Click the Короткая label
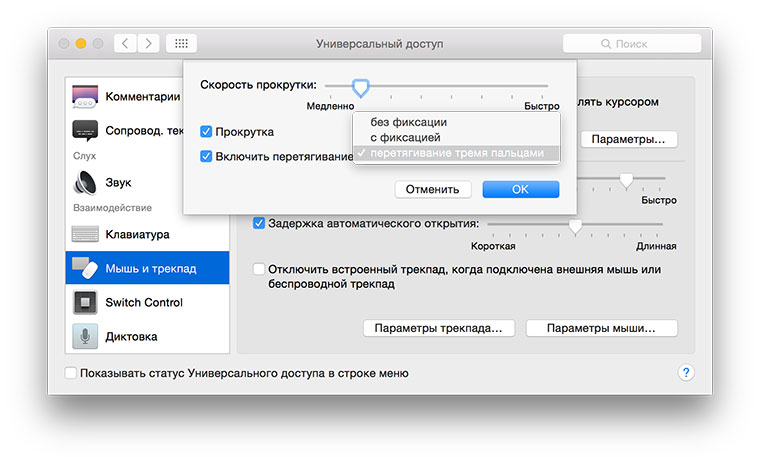 (x=493, y=246)
